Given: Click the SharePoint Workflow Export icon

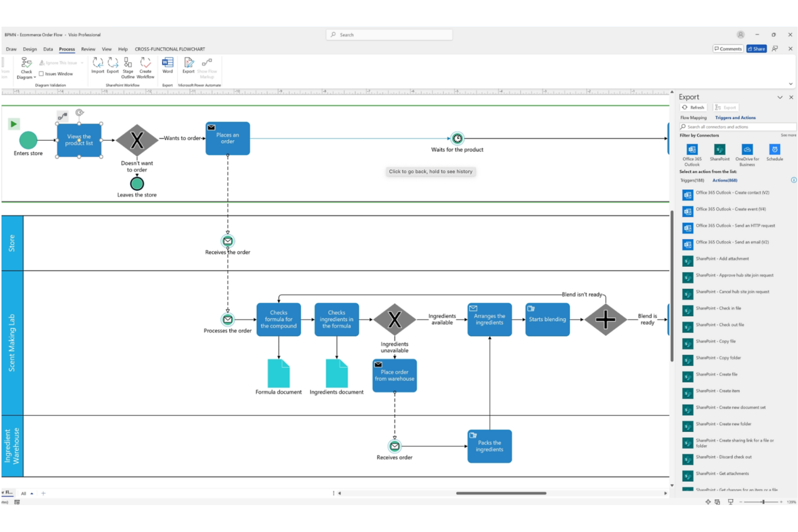Looking at the screenshot, I should tap(113, 65).
